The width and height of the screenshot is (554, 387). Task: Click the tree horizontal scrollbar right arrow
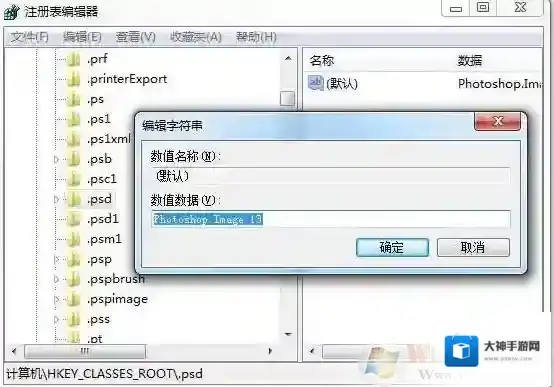270,351
